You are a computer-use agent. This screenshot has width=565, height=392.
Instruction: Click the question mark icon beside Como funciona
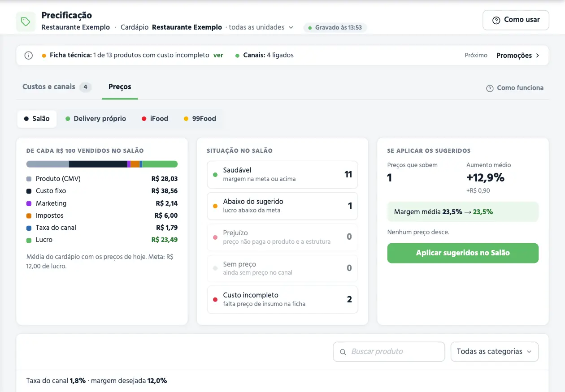point(490,88)
